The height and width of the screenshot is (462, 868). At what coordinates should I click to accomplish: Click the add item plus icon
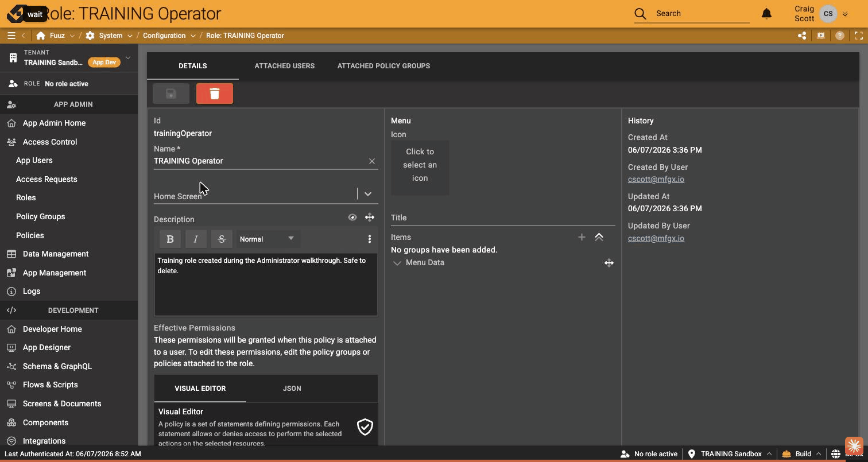582,237
